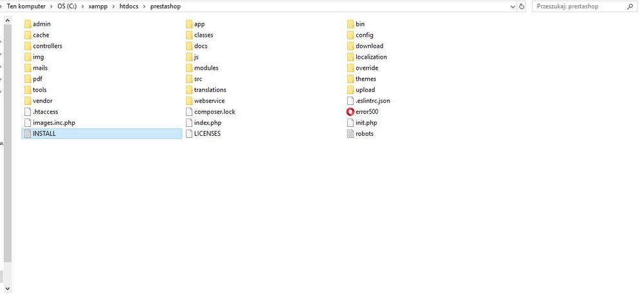Select the upload folder icon
Screen dimensions: 644x295
[350, 90]
